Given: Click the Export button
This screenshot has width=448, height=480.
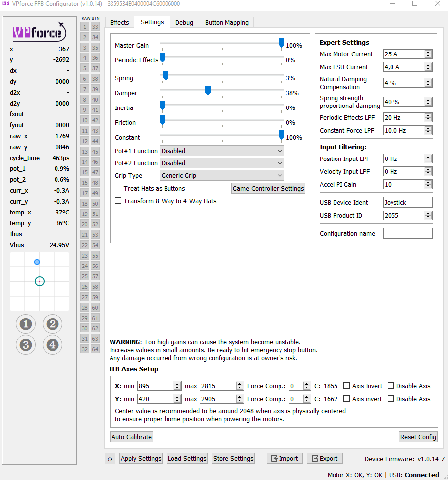Looking at the screenshot, I should (x=325, y=459).
